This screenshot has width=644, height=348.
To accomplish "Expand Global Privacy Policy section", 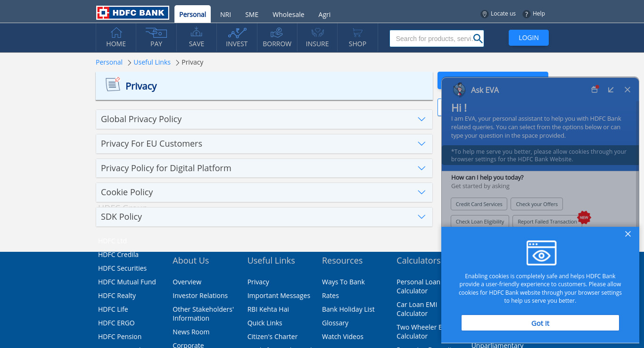I will 264,119.
